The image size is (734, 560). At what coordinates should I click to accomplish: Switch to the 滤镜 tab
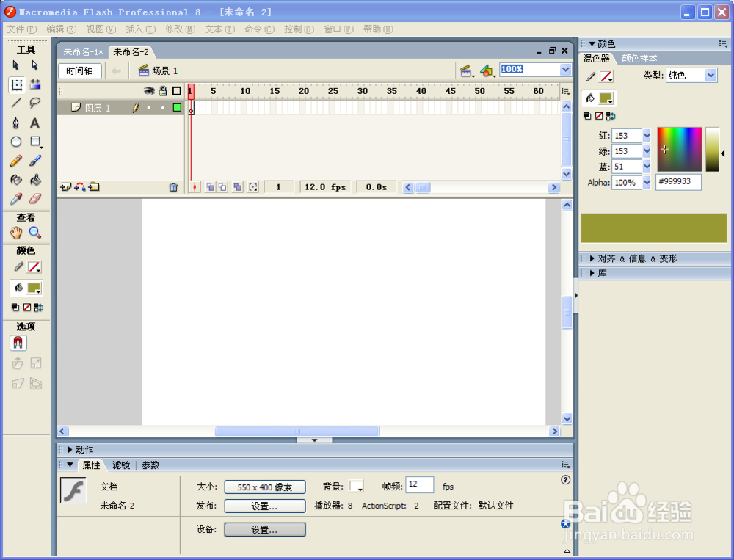(x=121, y=465)
